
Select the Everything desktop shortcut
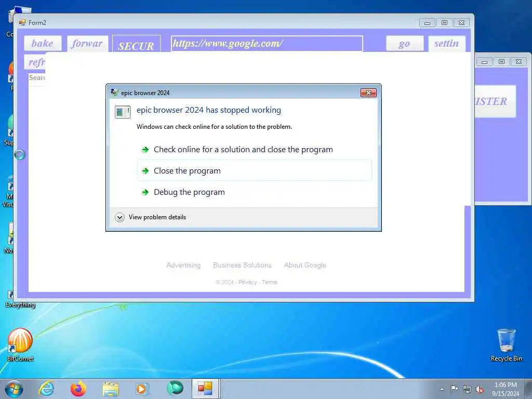20,299
